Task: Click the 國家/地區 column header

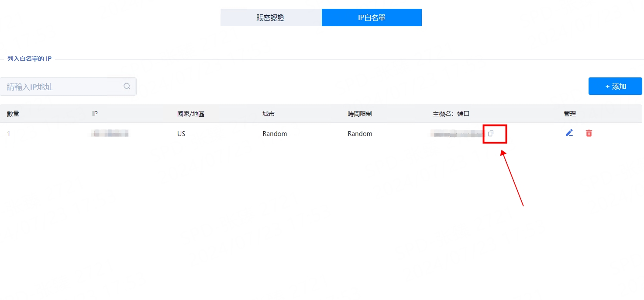Action: point(191,114)
